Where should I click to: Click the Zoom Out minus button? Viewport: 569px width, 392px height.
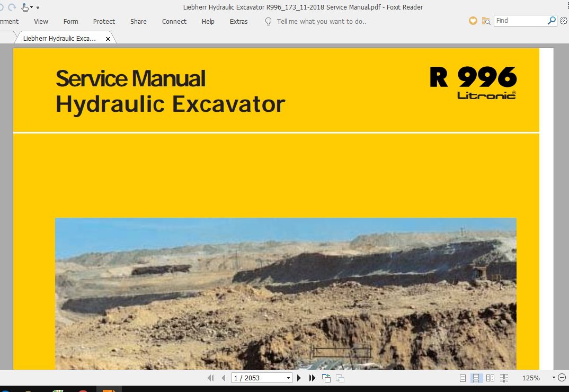coord(562,378)
